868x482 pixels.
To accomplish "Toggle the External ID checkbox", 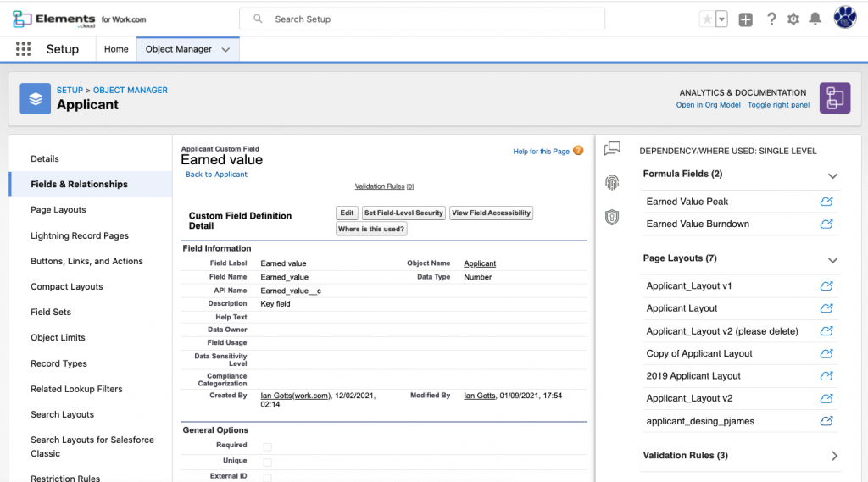I will click(x=268, y=477).
